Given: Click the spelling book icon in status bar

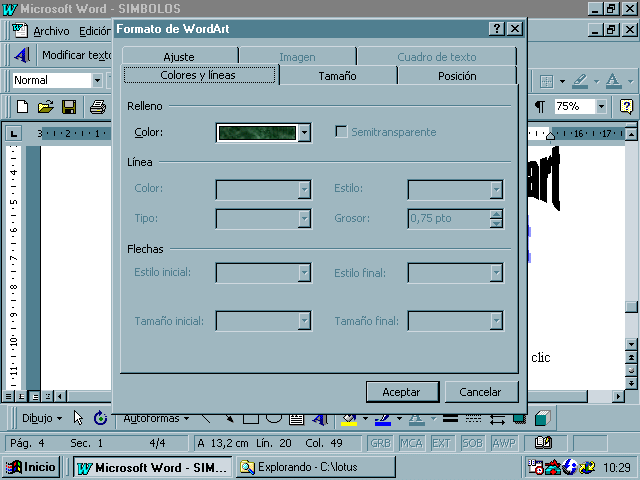Looking at the screenshot, I should [x=543, y=443].
